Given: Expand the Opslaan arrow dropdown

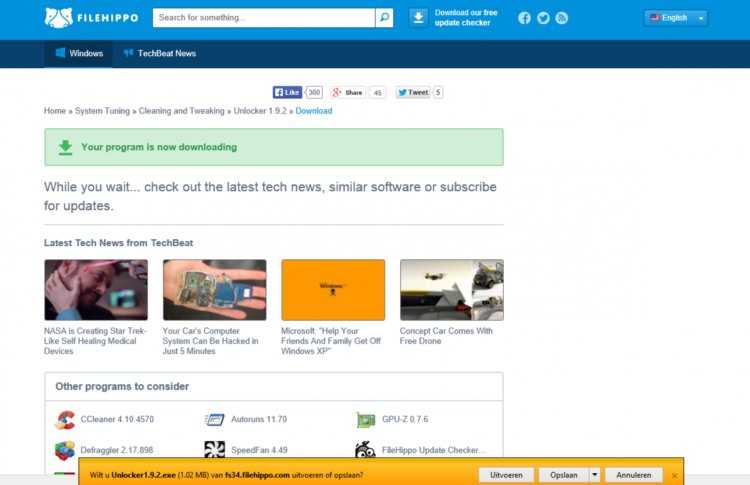Looking at the screenshot, I should pos(594,475).
